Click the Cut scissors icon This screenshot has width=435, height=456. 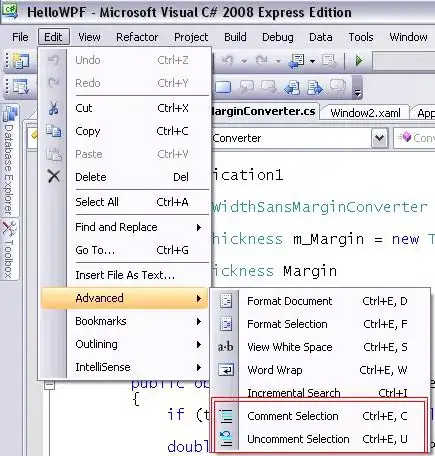pyautogui.click(x=54, y=108)
